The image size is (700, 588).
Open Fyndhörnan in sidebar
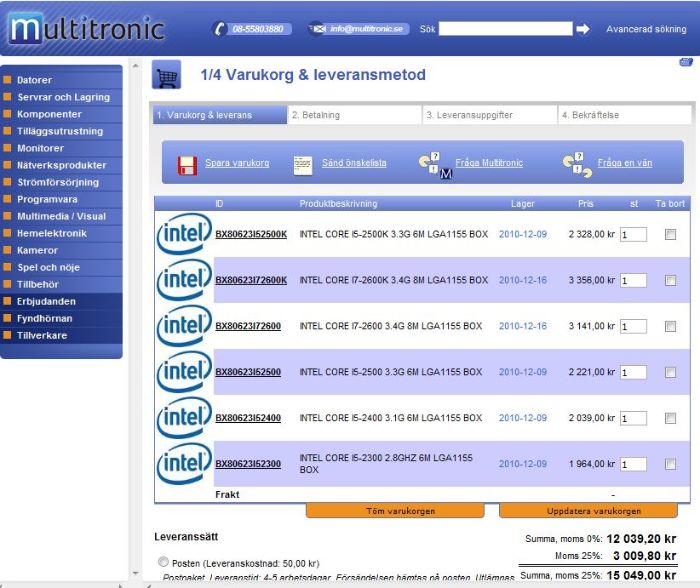click(x=61, y=318)
